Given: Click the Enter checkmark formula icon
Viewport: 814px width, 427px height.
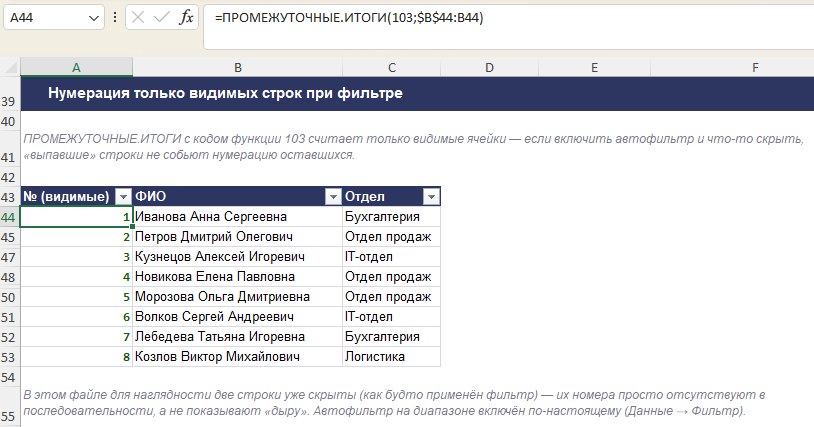Looking at the screenshot, I should 162,18.
